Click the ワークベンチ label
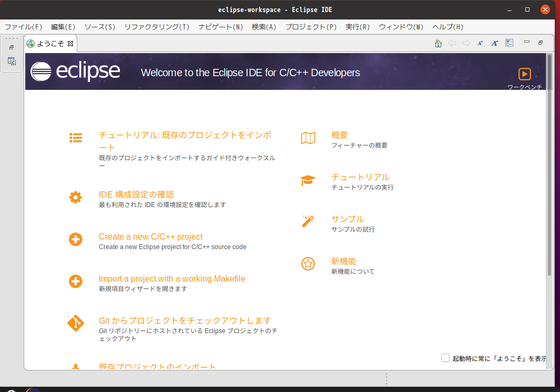This screenshot has height=392, width=560. [525, 87]
